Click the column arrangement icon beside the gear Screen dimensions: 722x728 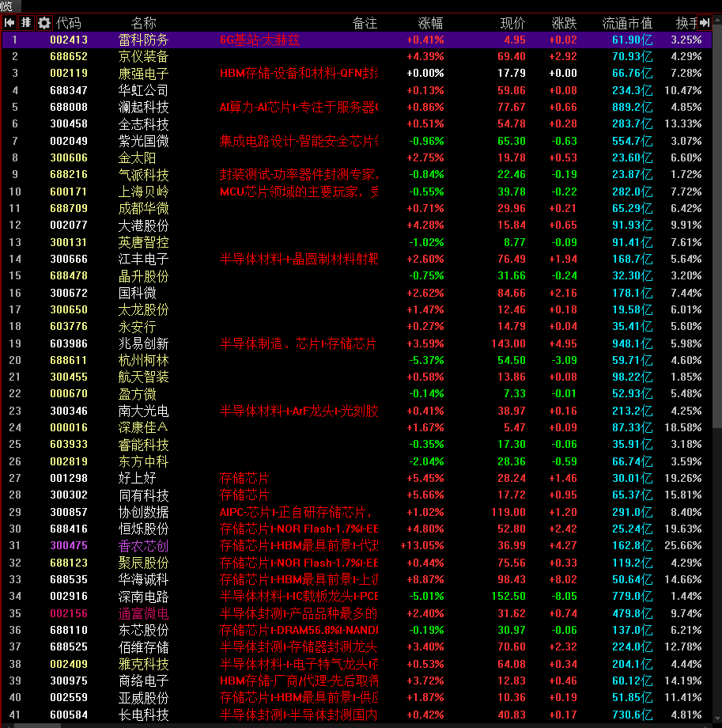pos(26,23)
